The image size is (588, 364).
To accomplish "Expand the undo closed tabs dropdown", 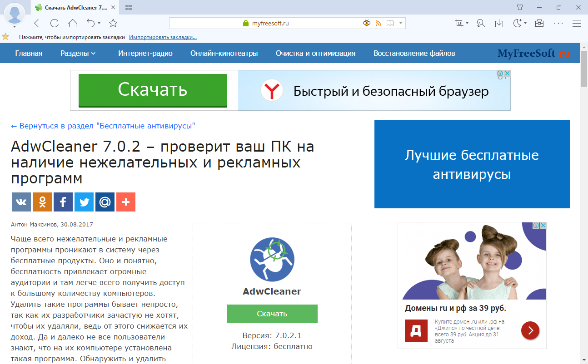I will pyautogui.click(x=99, y=23).
